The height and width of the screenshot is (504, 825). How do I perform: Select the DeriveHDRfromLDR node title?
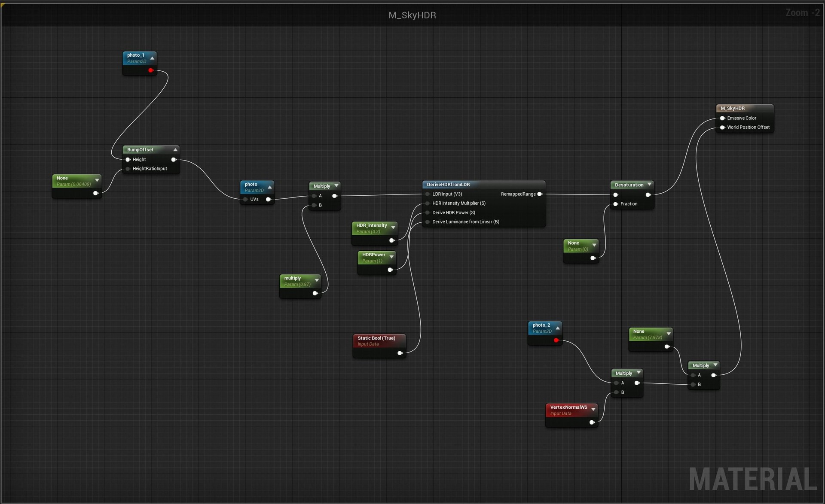pyautogui.click(x=448, y=185)
